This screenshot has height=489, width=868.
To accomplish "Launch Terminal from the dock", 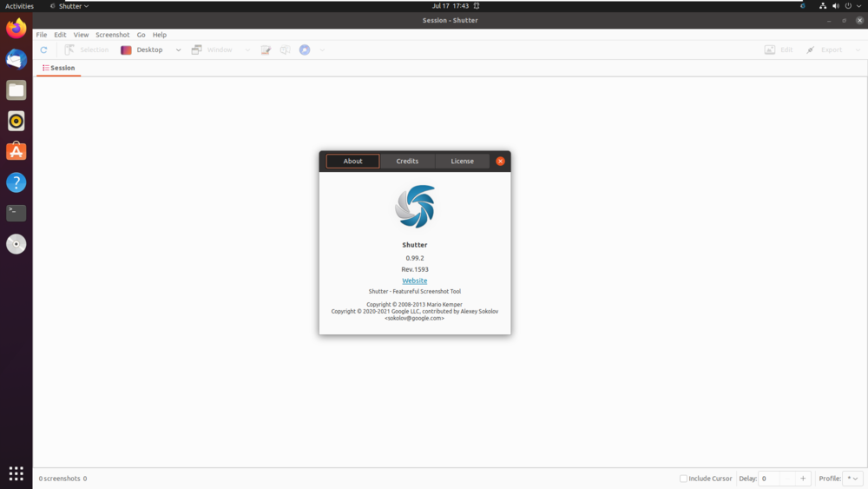I will tap(16, 213).
